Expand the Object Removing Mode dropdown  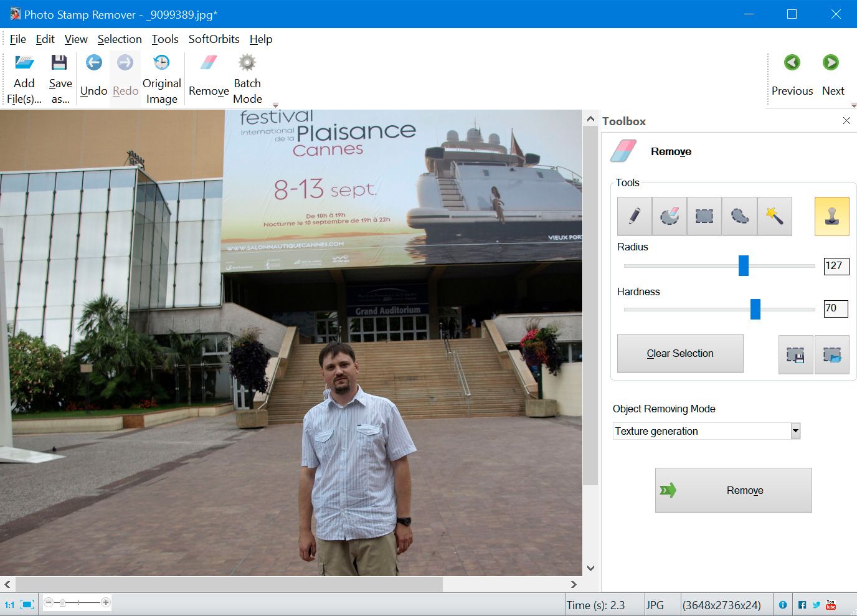tap(795, 431)
